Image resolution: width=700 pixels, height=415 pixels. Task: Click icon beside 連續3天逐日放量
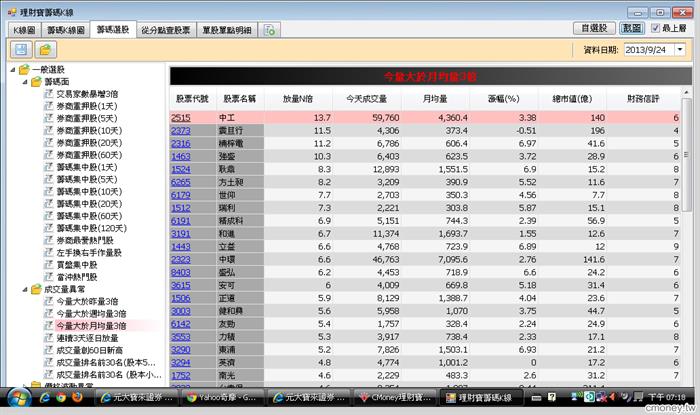[x=49, y=338]
